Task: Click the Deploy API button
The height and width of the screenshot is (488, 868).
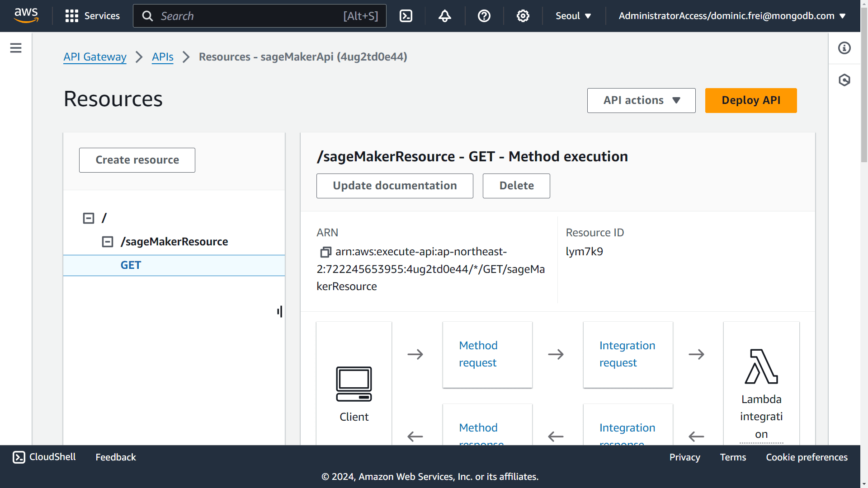Action: 751,100
